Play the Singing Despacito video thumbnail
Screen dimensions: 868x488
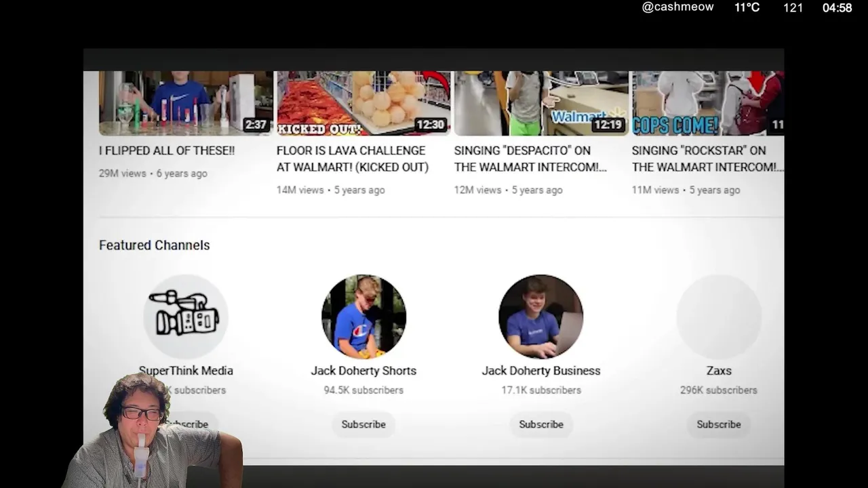tap(541, 103)
